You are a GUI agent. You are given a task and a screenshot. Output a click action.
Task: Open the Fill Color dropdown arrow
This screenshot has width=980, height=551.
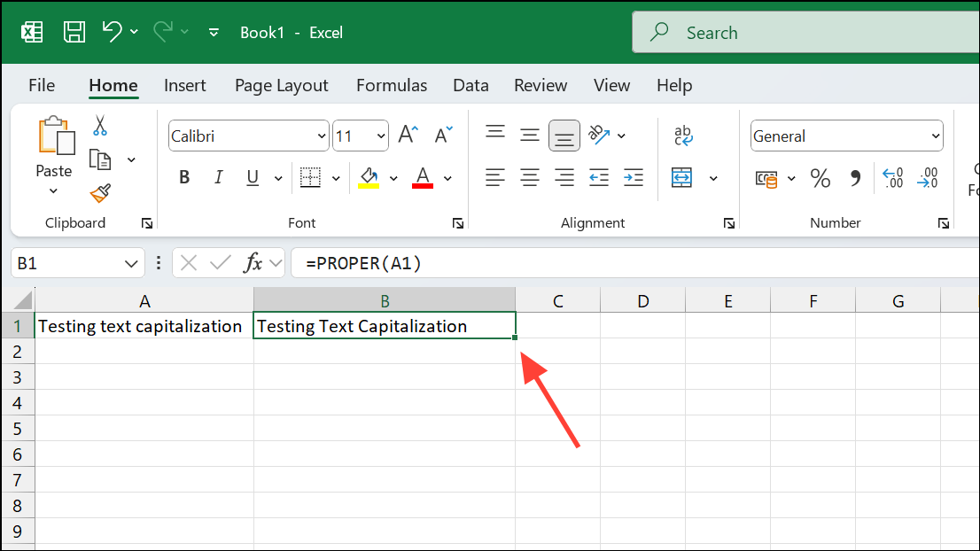393,178
